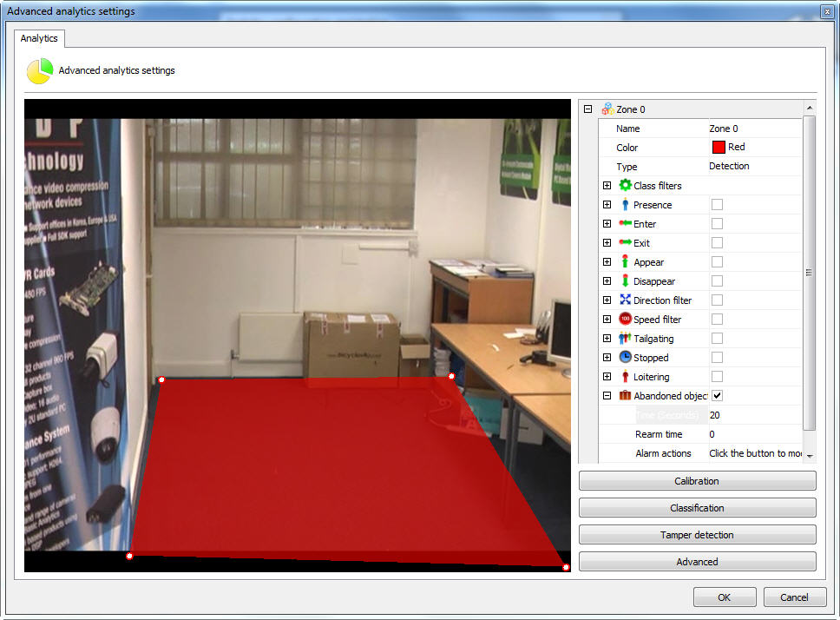Click the bottom-right zone vertex handle
The image size is (840, 620).
[566, 567]
